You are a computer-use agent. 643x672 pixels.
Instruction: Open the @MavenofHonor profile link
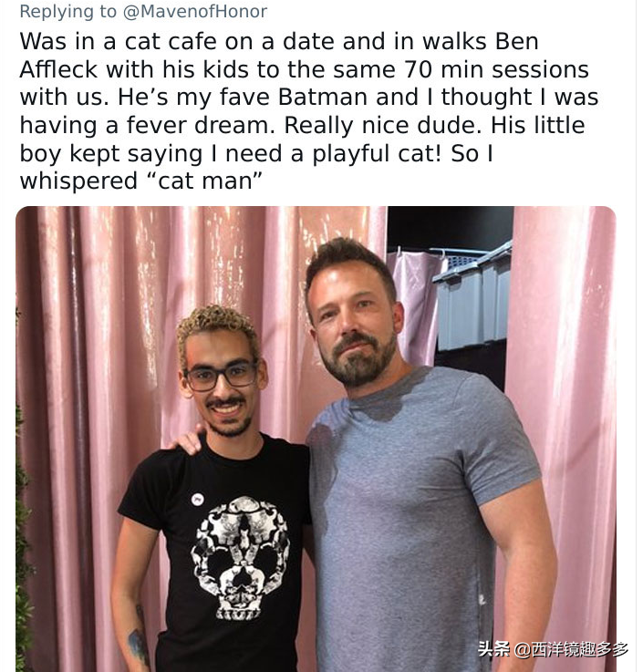[196, 12]
